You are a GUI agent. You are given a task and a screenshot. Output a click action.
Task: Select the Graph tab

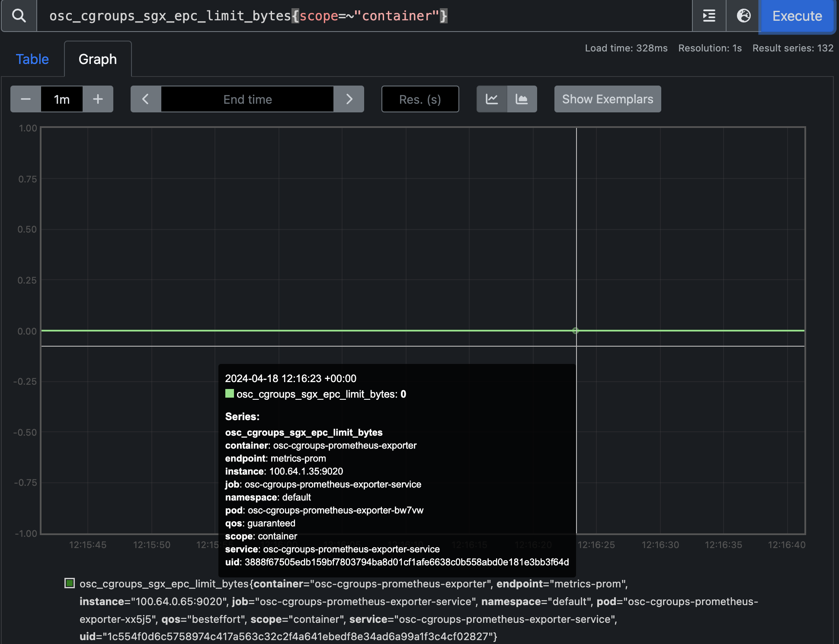(98, 59)
